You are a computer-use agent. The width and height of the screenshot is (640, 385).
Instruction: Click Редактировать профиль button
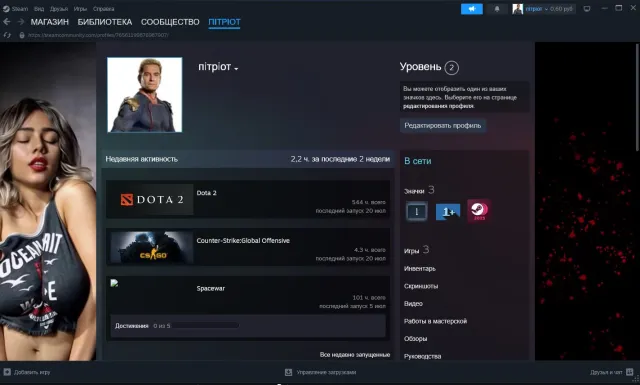pos(443,125)
